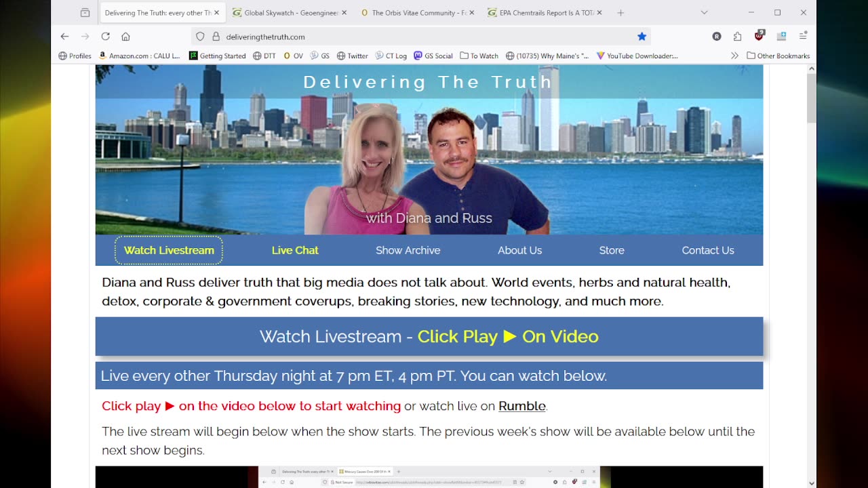Open the Getting Started bookmark
This screenshot has height=488, width=868.
[x=218, y=56]
